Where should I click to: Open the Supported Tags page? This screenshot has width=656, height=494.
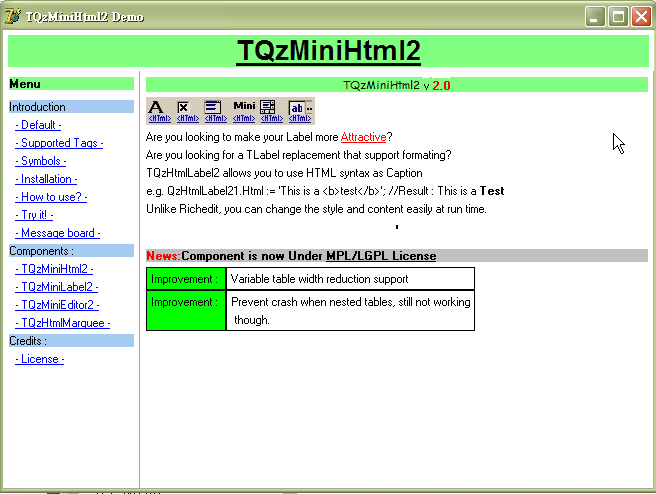tap(59, 143)
